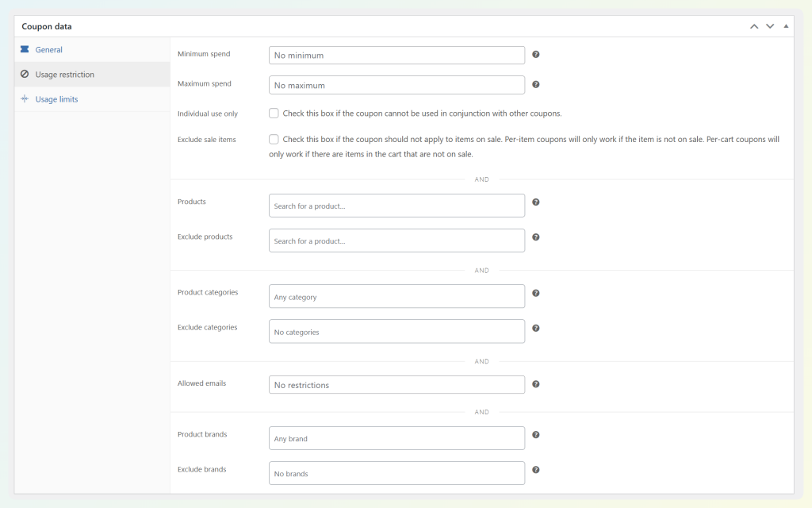This screenshot has height=508, width=812.
Task: Check the Exclude sale items checkbox
Action: [x=274, y=139]
